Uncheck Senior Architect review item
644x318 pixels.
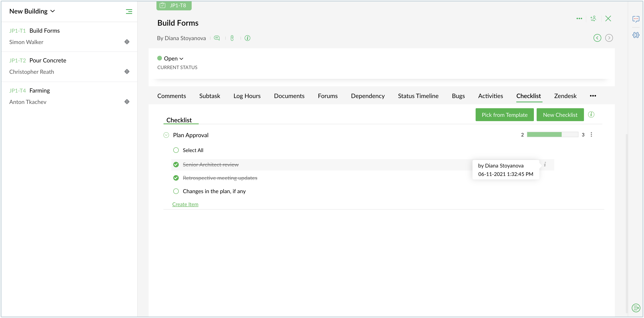coord(176,165)
